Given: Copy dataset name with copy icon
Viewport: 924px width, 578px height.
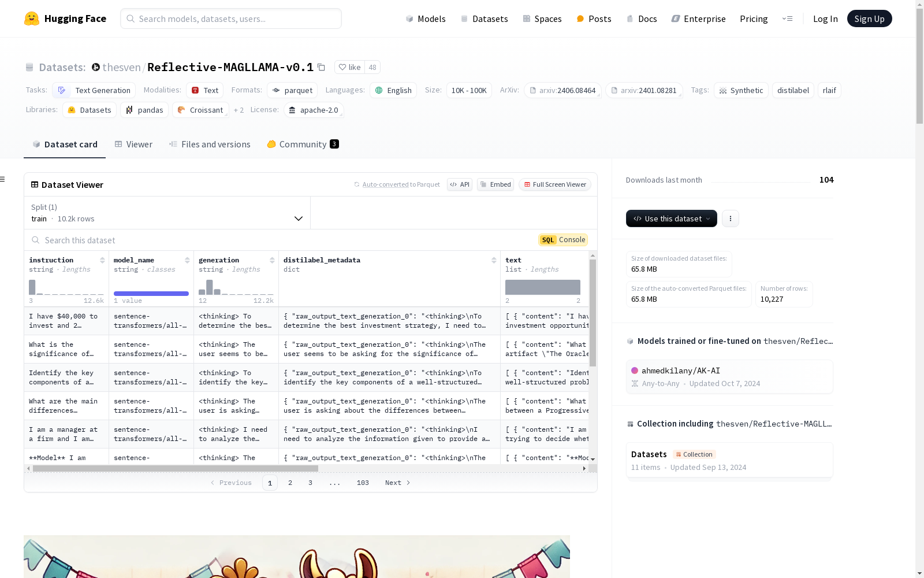Looking at the screenshot, I should [322, 68].
